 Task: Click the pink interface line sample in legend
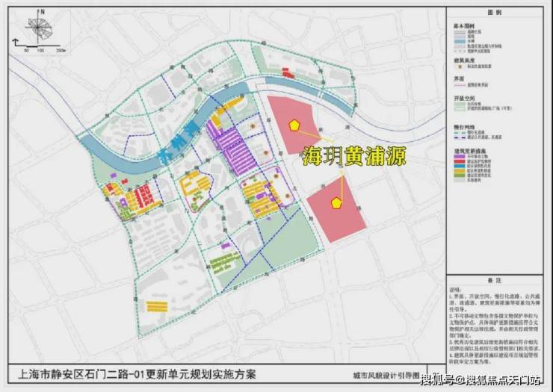point(460,85)
